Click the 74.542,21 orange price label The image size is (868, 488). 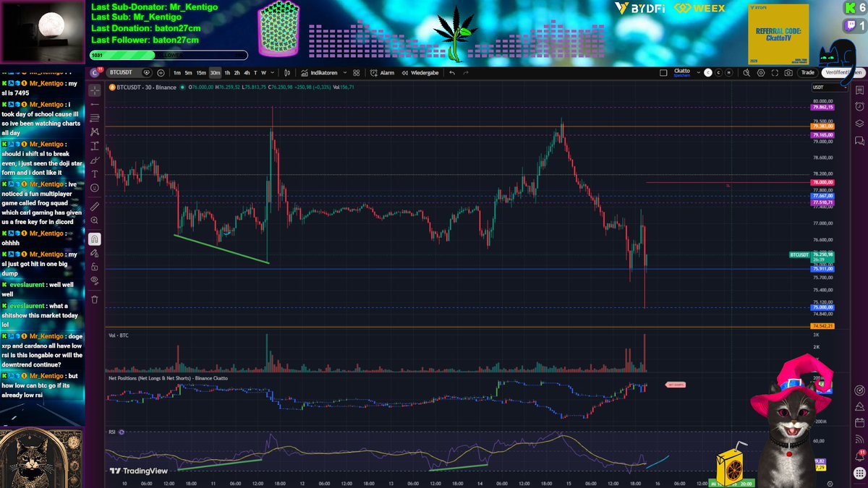pos(823,327)
